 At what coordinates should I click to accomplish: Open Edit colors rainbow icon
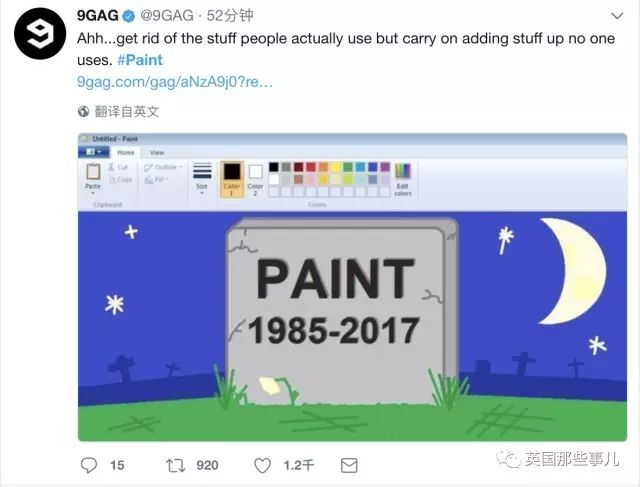click(x=403, y=171)
